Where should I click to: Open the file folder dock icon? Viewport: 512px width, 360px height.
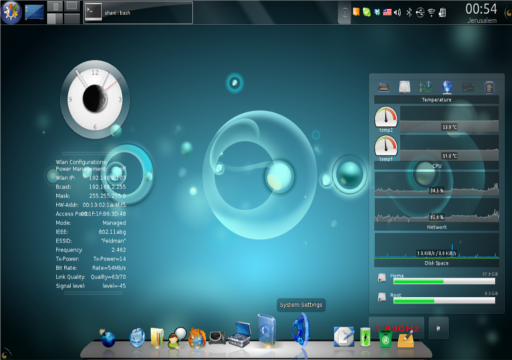157,337
